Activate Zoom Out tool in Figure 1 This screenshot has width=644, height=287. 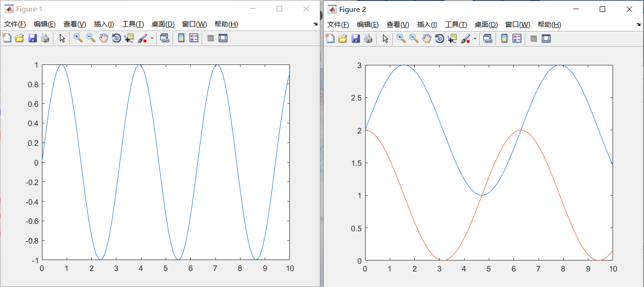[x=91, y=38]
